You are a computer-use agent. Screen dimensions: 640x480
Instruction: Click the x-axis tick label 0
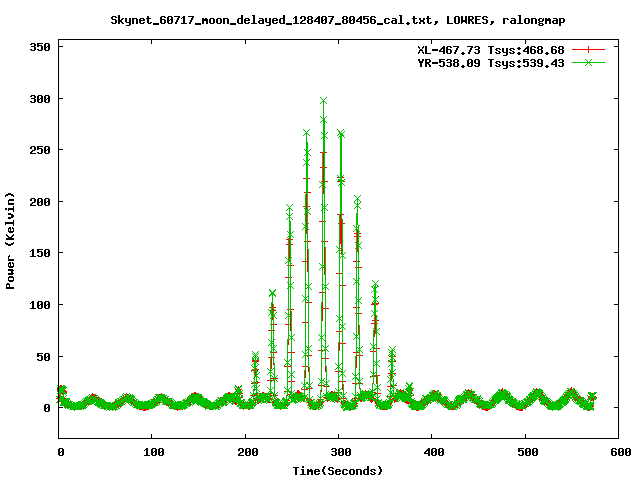point(61,452)
